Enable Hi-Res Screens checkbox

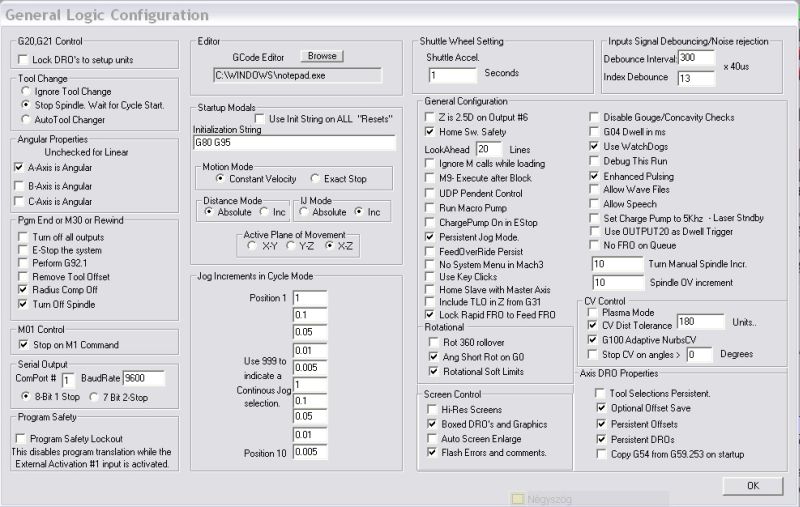click(432, 409)
